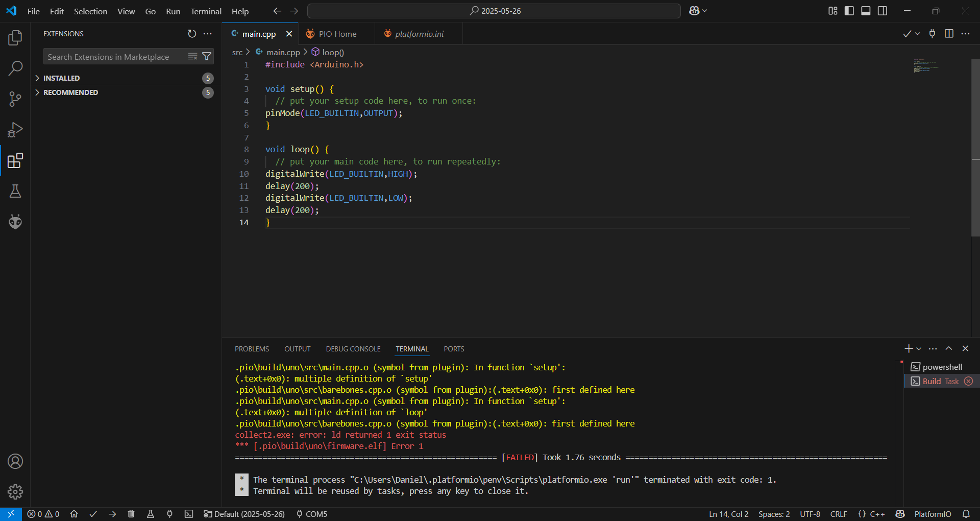Screen dimensions: 980x521
Task: Open notifications bell in status bar
Action: point(966,514)
